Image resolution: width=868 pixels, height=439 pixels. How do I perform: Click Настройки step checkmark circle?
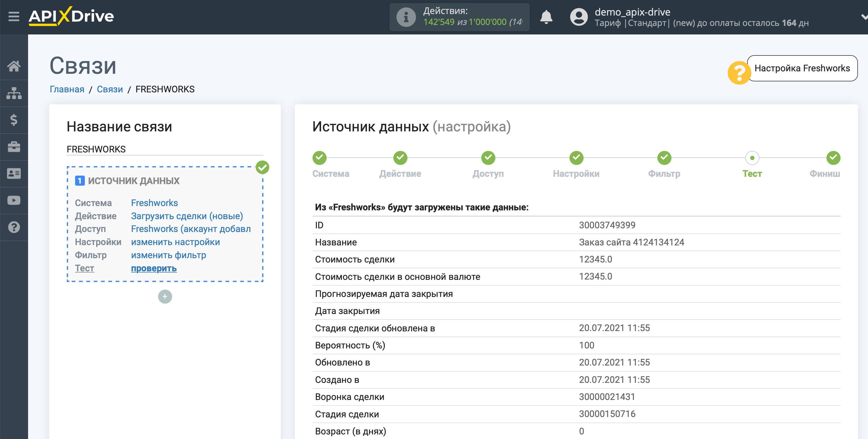point(576,158)
